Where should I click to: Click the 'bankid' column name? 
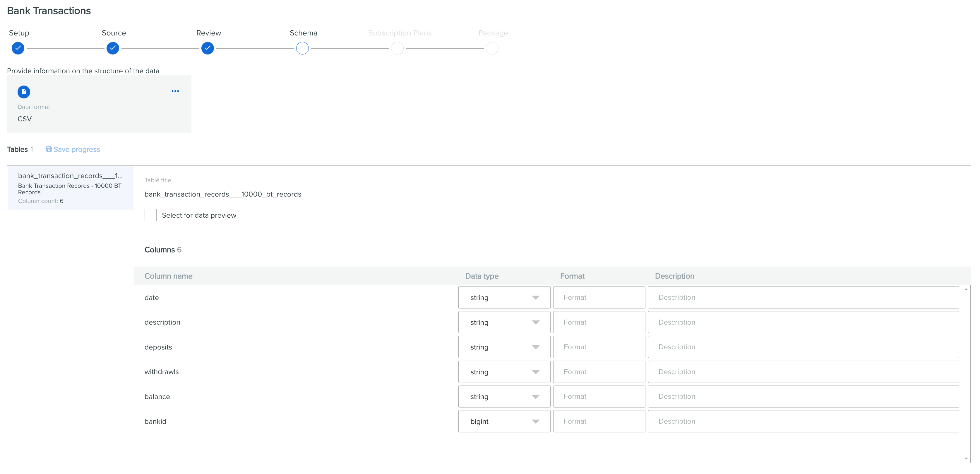(155, 422)
